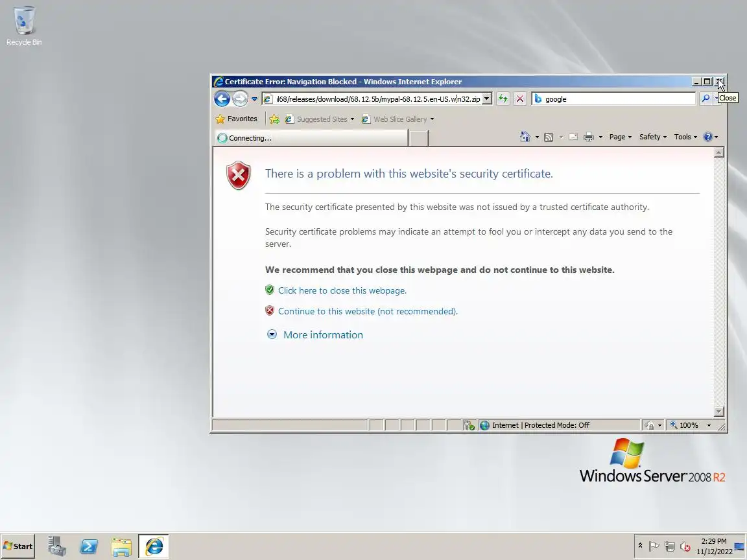Click Internet Explorer taskbar button
Viewport: 747px width, 560px height.
154,546
